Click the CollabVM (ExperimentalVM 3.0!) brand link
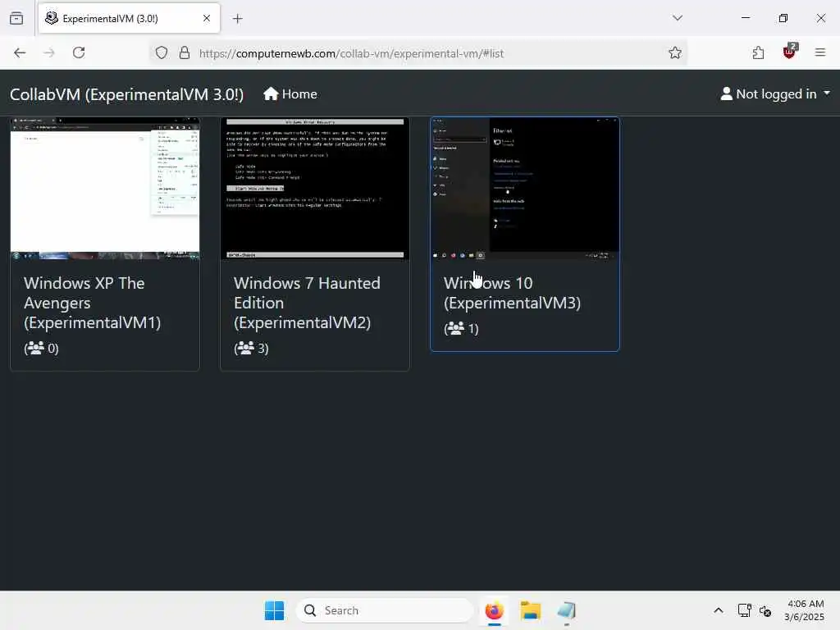Screen dimensions: 840x630 click(x=127, y=94)
